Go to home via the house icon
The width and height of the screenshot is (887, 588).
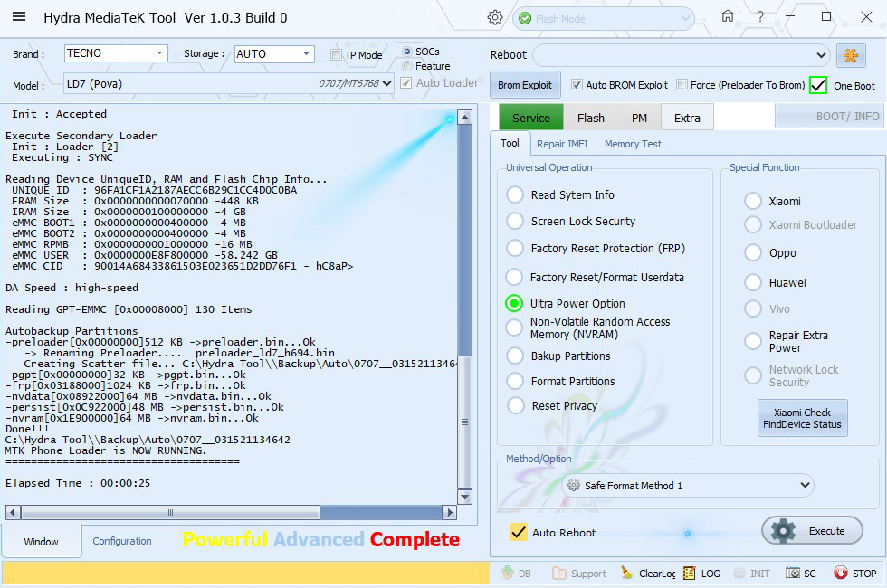pyautogui.click(x=728, y=16)
